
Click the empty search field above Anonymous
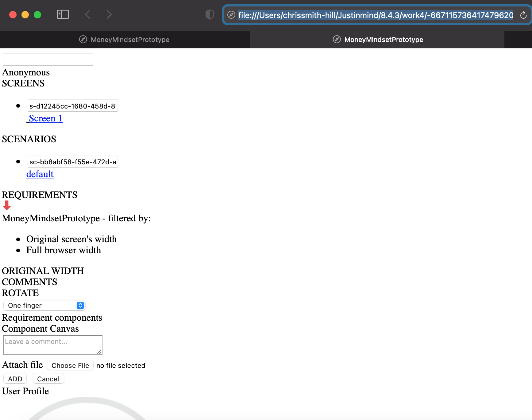point(48,59)
